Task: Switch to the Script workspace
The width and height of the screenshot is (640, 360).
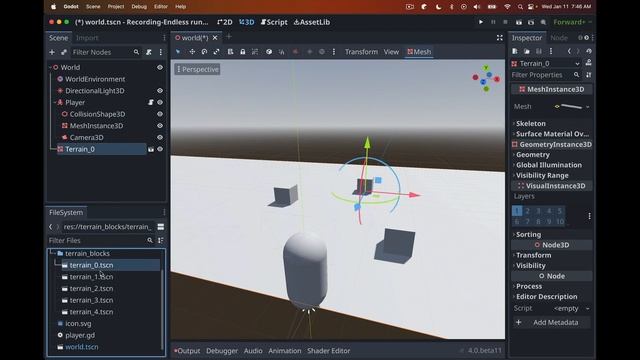Action: [274, 22]
